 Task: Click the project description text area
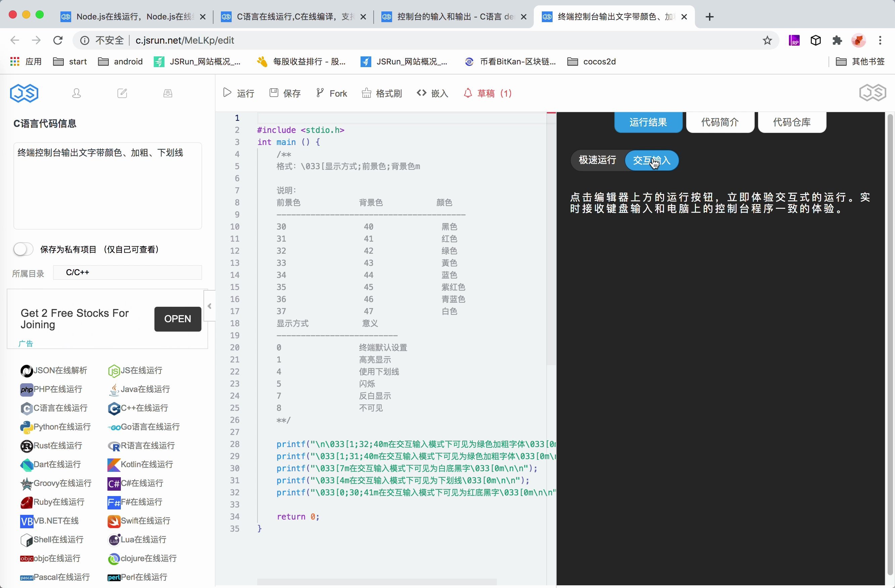107,186
